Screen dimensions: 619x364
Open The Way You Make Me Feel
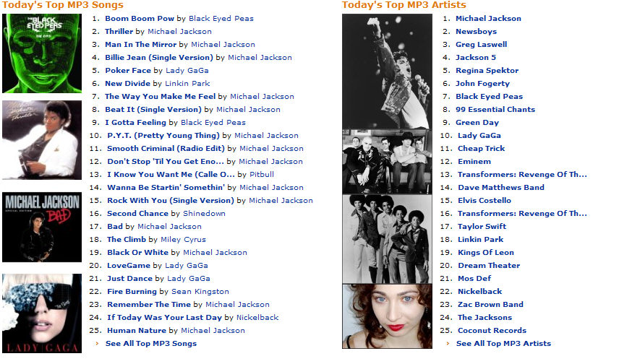point(161,97)
